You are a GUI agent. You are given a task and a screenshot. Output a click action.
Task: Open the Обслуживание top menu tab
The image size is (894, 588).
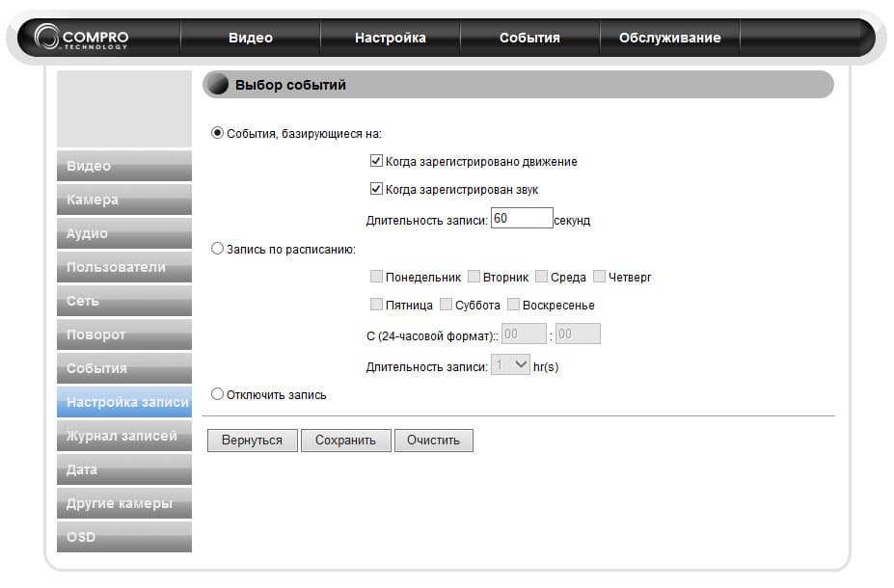tap(670, 38)
